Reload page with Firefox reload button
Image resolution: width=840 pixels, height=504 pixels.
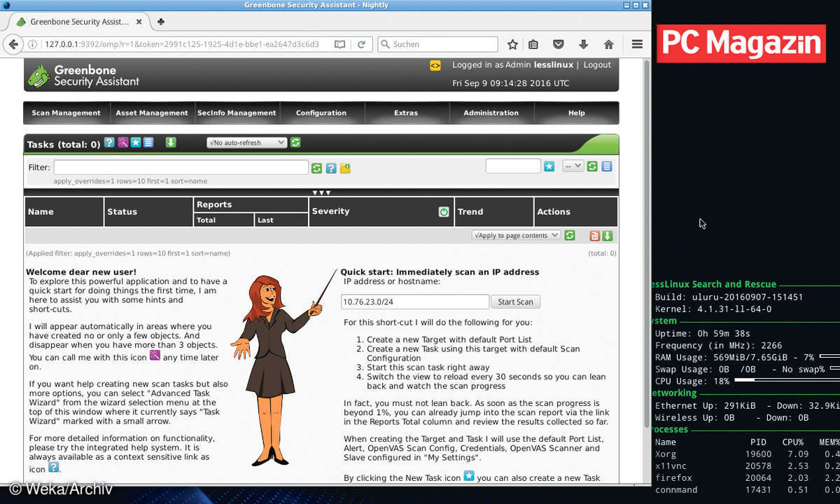tap(361, 44)
